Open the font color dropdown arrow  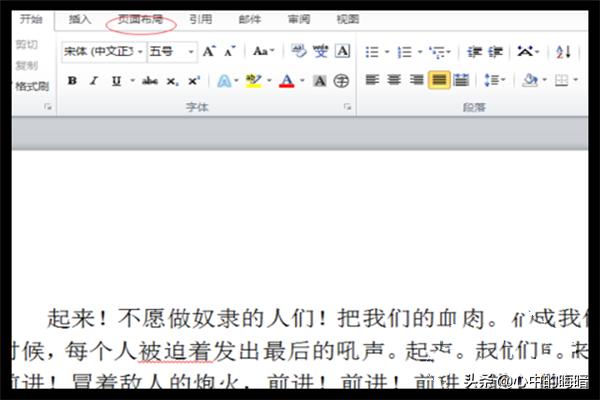(302, 80)
